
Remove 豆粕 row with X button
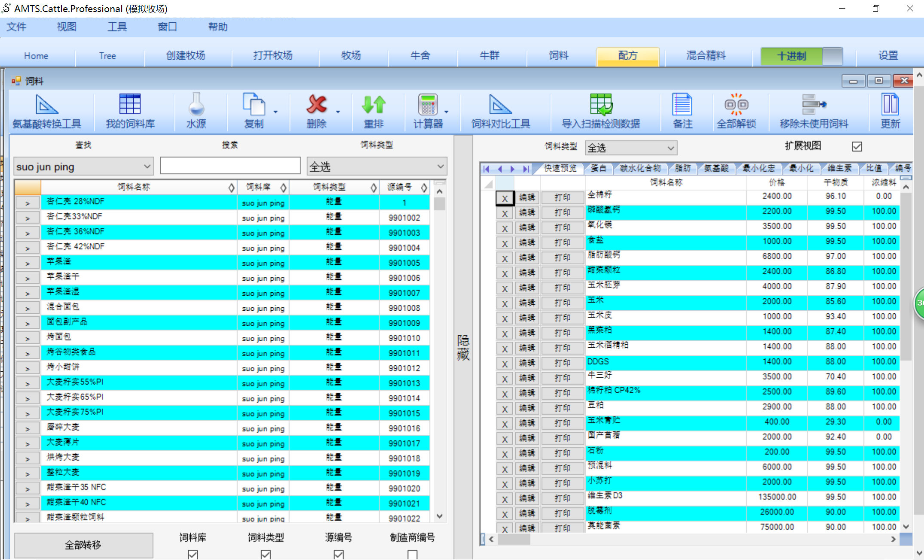coord(505,409)
